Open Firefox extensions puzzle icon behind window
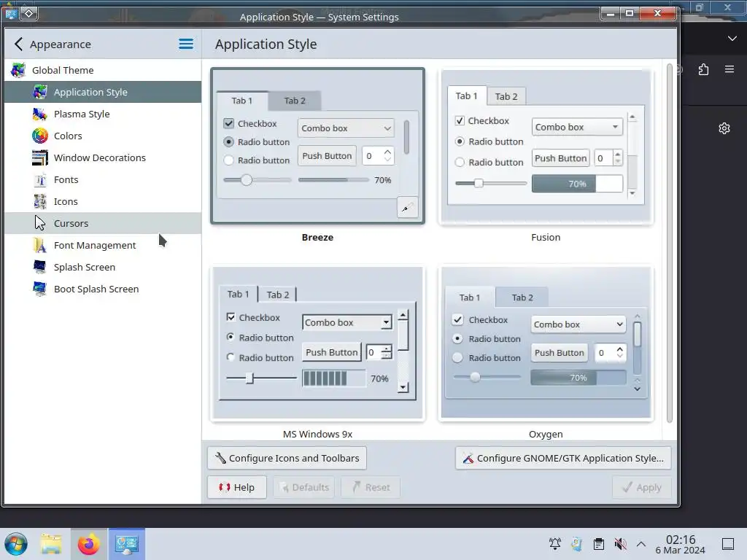 (704, 69)
